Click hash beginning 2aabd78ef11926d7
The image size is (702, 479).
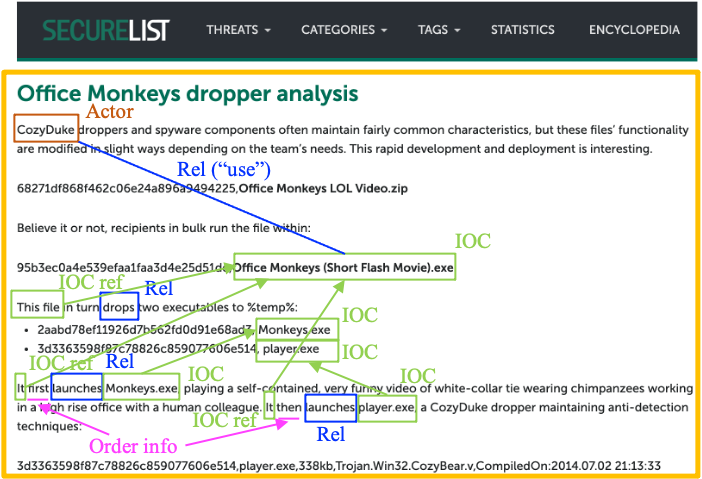pyautogui.click(x=146, y=330)
